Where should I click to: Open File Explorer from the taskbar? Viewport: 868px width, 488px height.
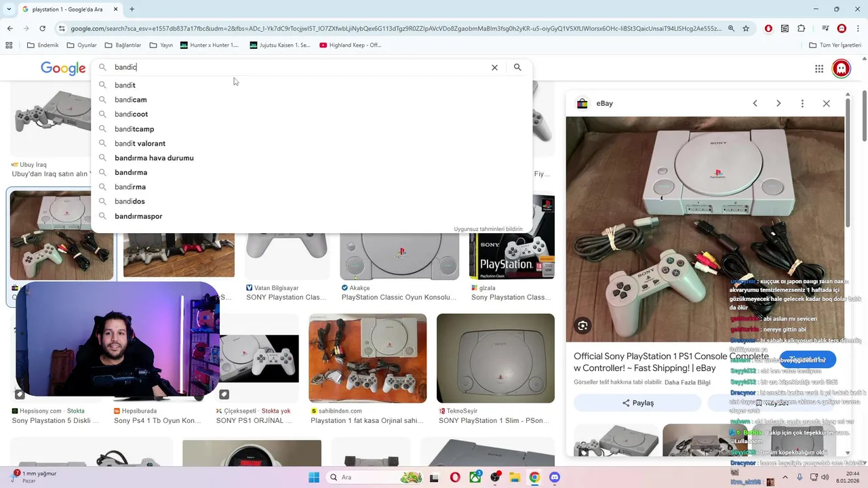(515, 477)
